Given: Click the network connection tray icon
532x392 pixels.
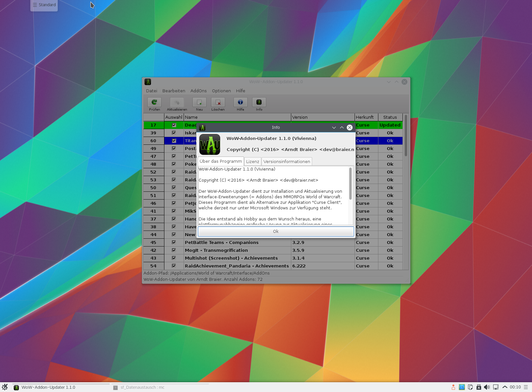Looking at the screenshot, I should click(x=496, y=387).
